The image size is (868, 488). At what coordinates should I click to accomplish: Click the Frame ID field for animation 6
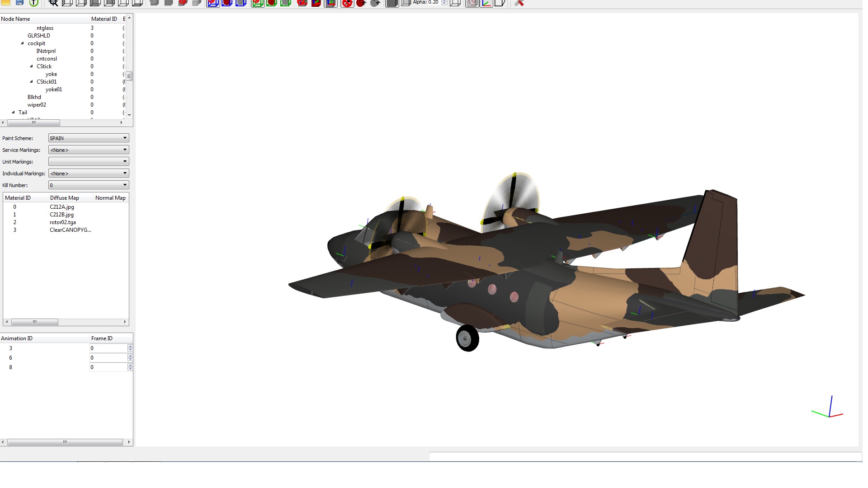click(108, 358)
